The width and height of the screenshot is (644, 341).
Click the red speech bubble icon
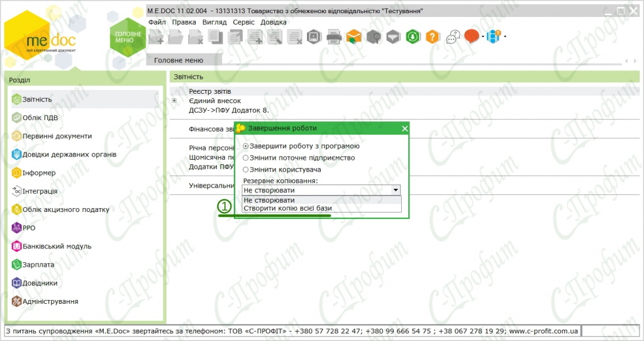472,36
